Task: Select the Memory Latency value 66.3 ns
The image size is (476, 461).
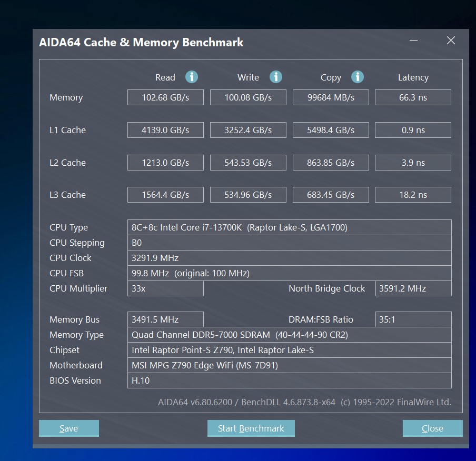Action: pyautogui.click(x=413, y=97)
